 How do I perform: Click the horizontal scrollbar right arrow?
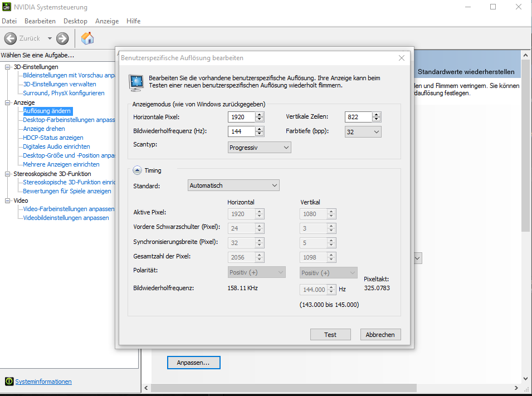pos(516,388)
